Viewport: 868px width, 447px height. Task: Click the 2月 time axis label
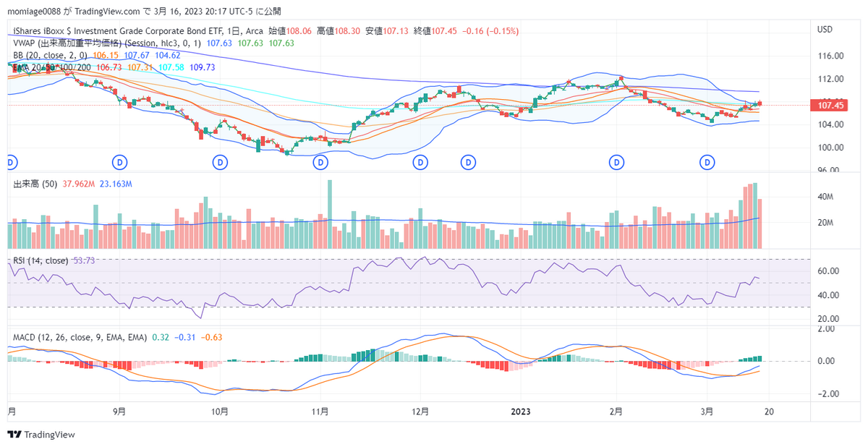[616, 412]
